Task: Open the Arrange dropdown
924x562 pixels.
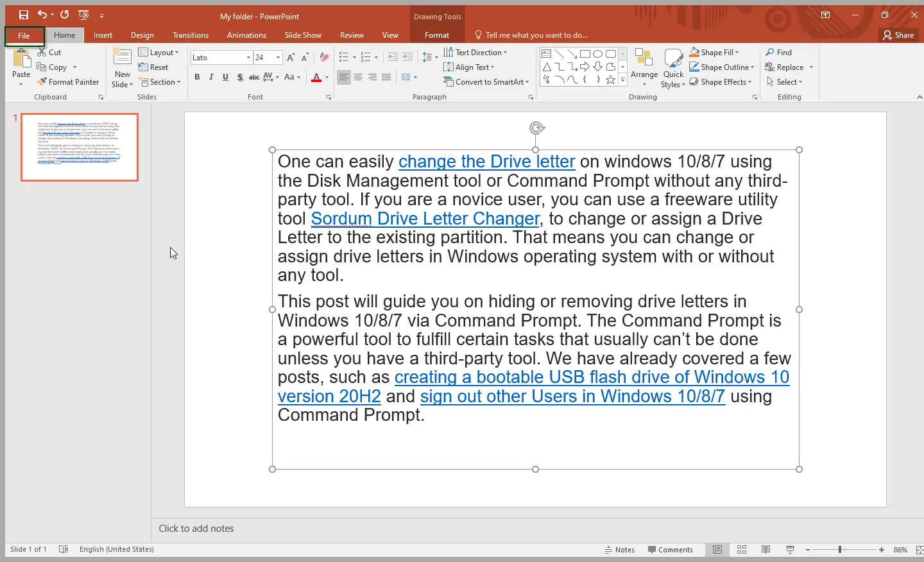Action: 644,69
